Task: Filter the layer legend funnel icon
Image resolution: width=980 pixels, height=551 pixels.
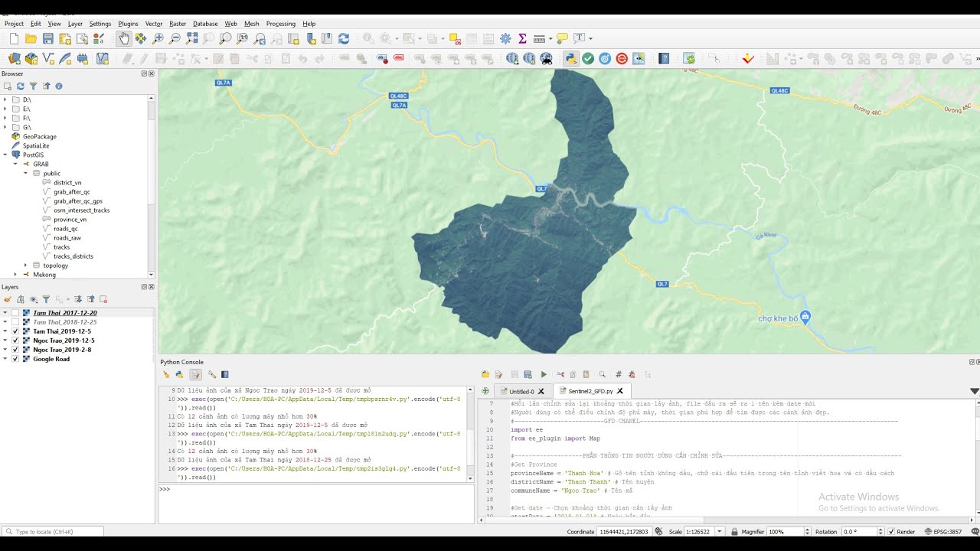Action: coord(46,299)
